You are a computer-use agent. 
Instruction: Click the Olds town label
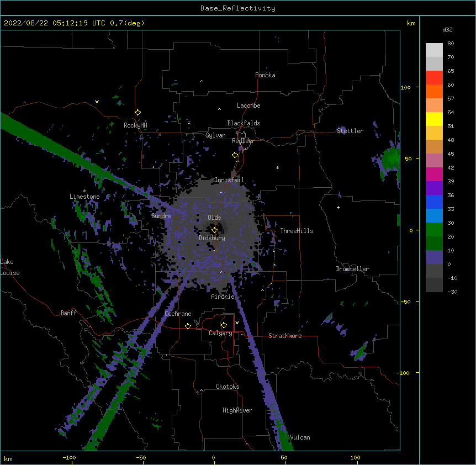pos(214,218)
